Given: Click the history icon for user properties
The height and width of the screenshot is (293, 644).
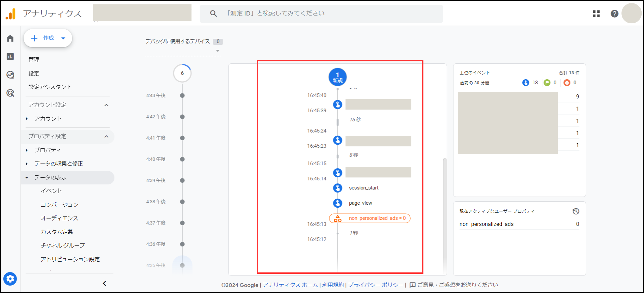Looking at the screenshot, I should [576, 211].
